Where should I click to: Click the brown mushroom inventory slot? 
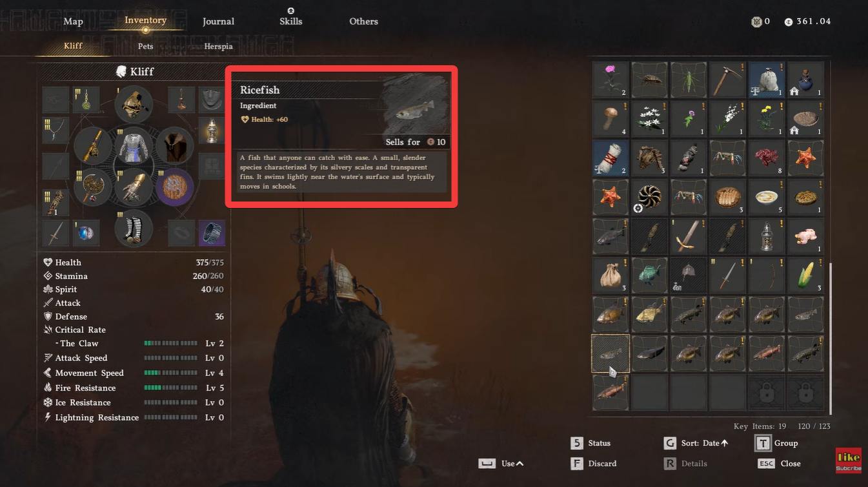click(611, 119)
